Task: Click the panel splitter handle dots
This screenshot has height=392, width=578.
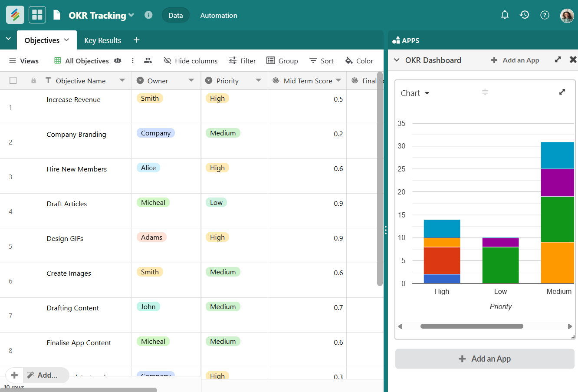Action: pyautogui.click(x=385, y=230)
